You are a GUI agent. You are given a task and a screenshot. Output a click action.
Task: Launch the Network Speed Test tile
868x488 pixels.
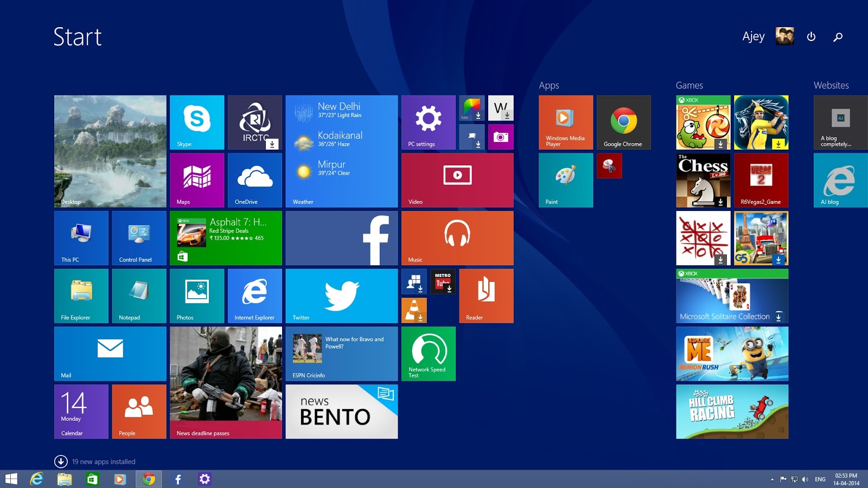429,354
